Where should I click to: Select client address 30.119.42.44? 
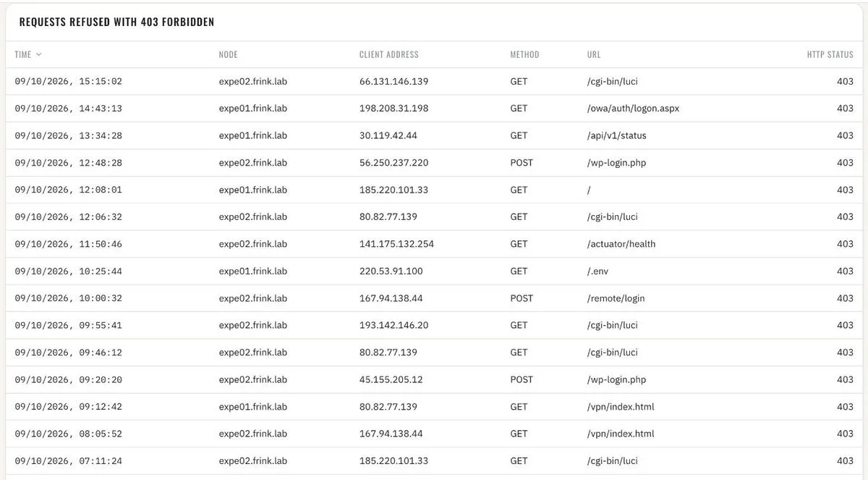pos(388,135)
